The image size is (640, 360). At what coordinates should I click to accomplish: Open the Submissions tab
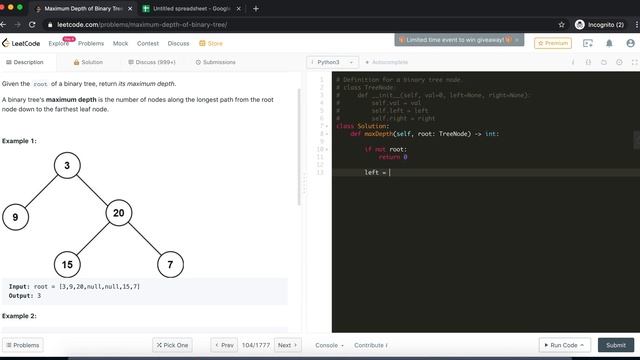pos(216,62)
